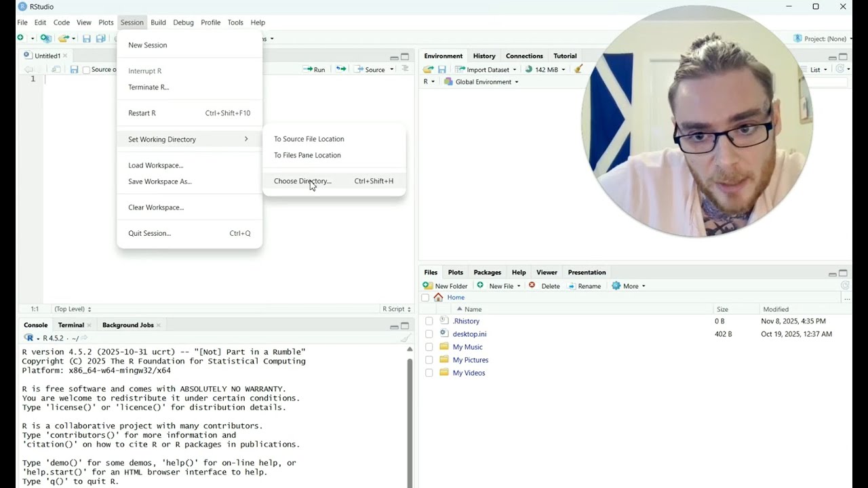Click the document outline icon in editor toolbar
Image resolution: width=868 pixels, height=488 pixels.
pyautogui.click(x=406, y=69)
